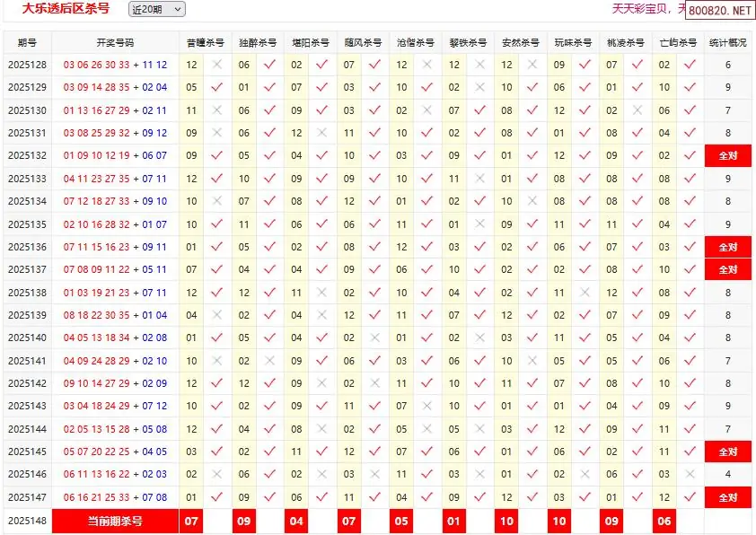
Task: Click the red checkmark for 桃凌杀号 in row 2025146
Action: point(637,474)
